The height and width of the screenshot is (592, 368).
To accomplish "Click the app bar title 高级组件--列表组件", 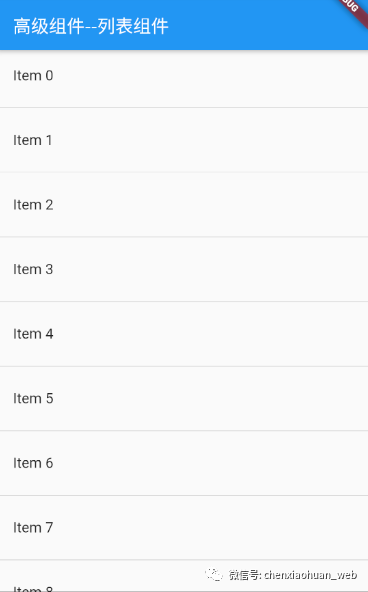I will pos(91,26).
